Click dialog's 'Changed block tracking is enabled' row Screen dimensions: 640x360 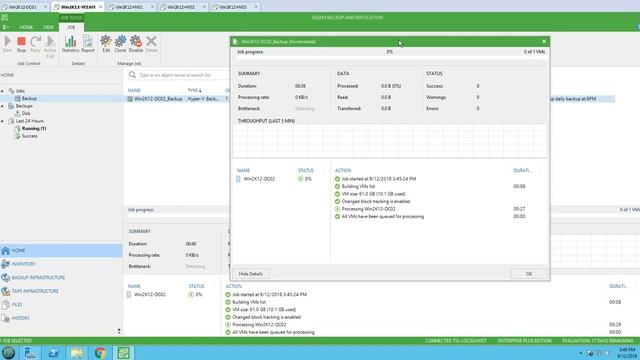click(x=376, y=201)
